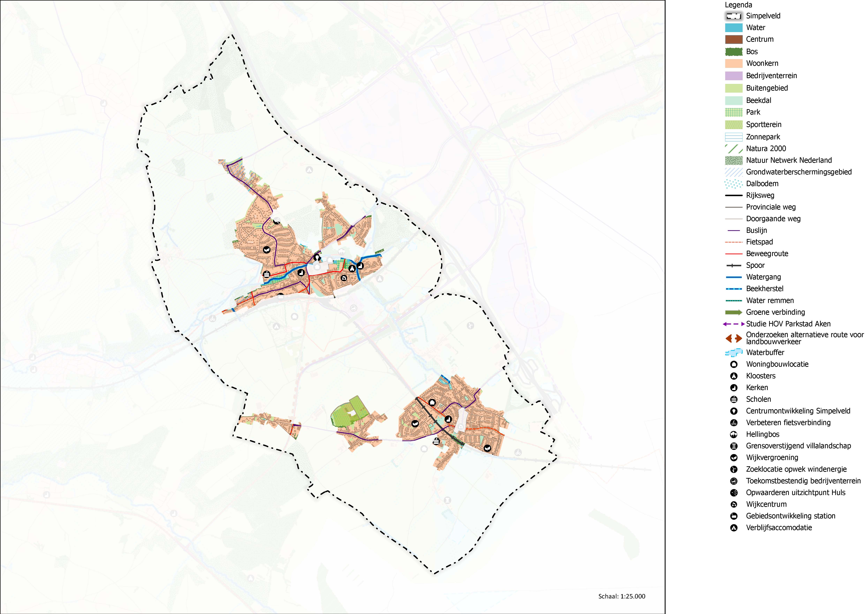Image resolution: width=868 pixels, height=614 pixels.
Task: Click the blue Watergang line symbol
Action: 734,277
